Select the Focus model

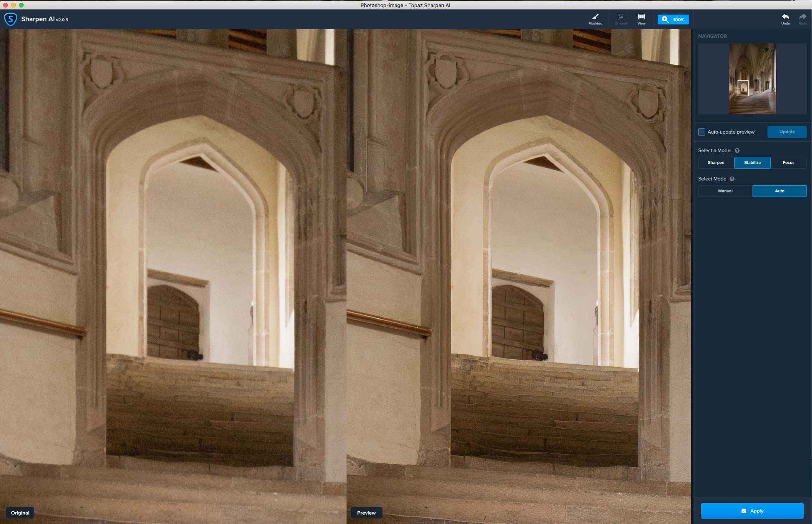click(788, 163)
